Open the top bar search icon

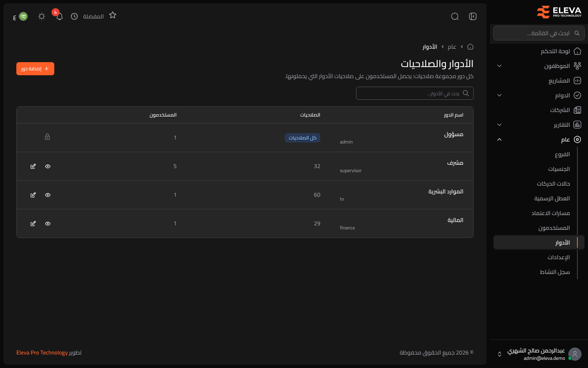455,16
